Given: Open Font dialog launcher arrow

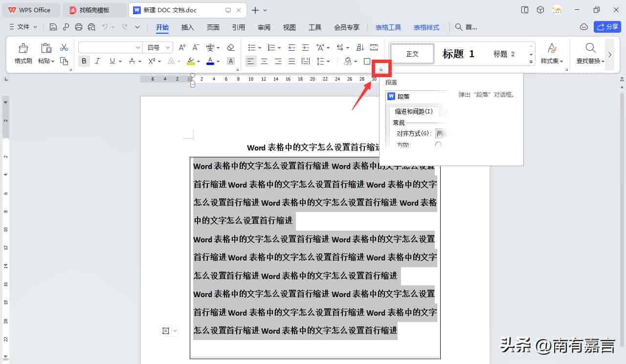Looking at the screenshot, I should pyautogui.click(x=238, y=70).
